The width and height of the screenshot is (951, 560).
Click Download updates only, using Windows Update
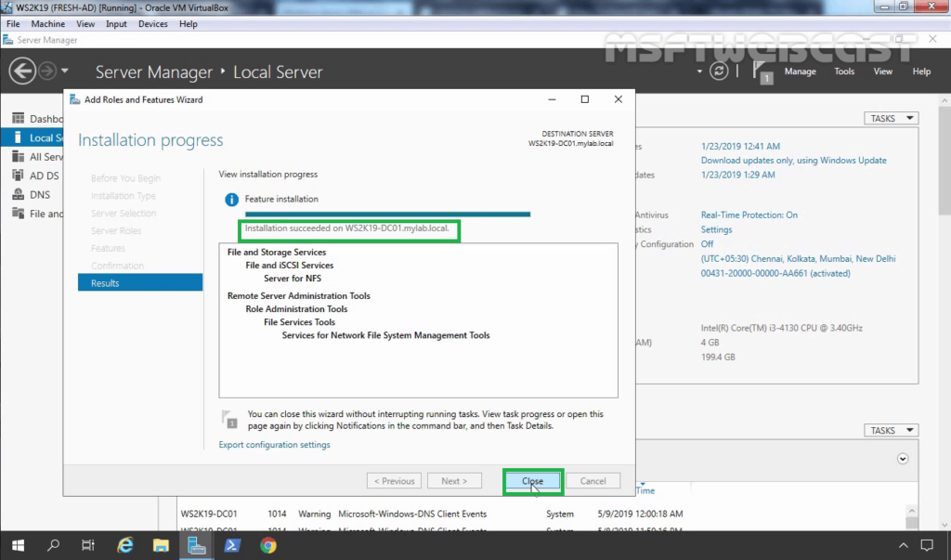tap(793, 161)
